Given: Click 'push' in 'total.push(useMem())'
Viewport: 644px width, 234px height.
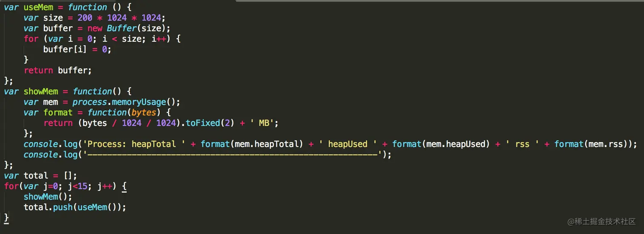Looking at the screenshot, I should point(63,207).
